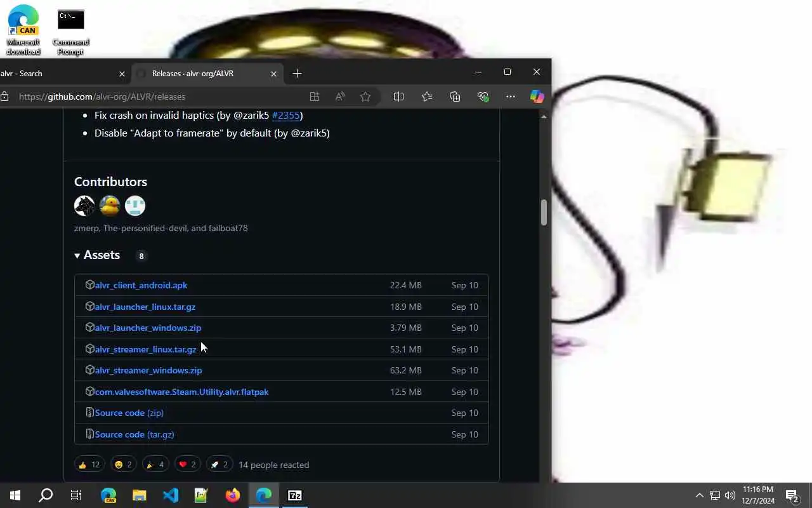Close the 'Releases · alvr-org/ALVR' tab
This screenshot has width=812, height=508.
point(273,74)
